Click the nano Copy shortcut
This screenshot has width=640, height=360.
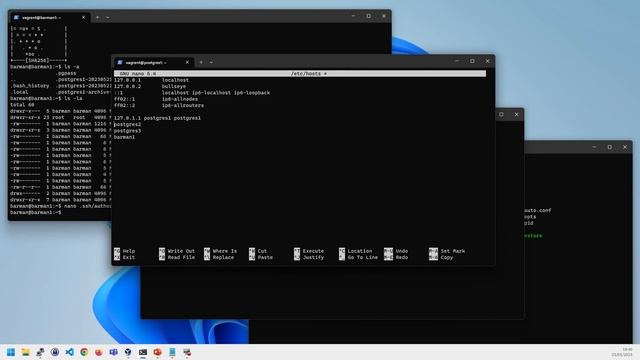click(x=447, y=258)
